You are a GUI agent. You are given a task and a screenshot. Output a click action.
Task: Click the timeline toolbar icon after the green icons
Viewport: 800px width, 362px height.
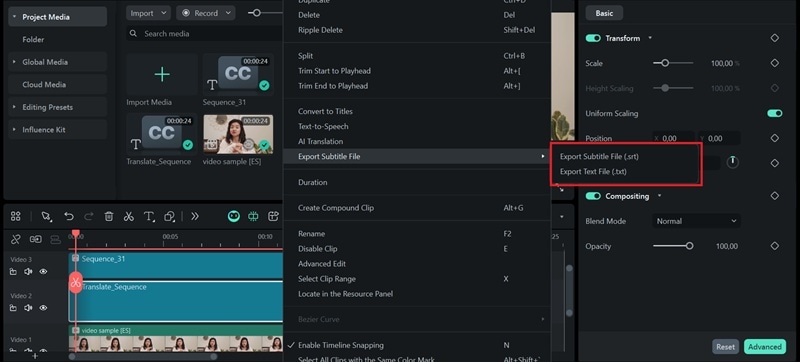273,216
